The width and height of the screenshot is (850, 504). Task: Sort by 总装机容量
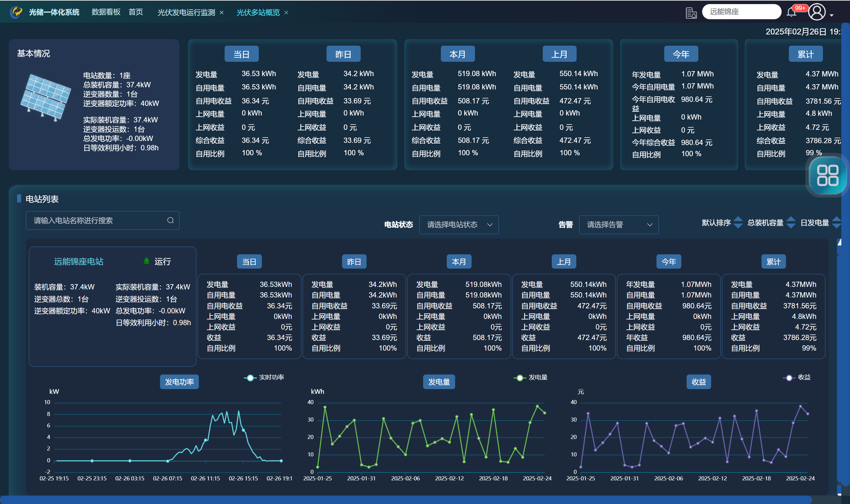tap(766, 223)
